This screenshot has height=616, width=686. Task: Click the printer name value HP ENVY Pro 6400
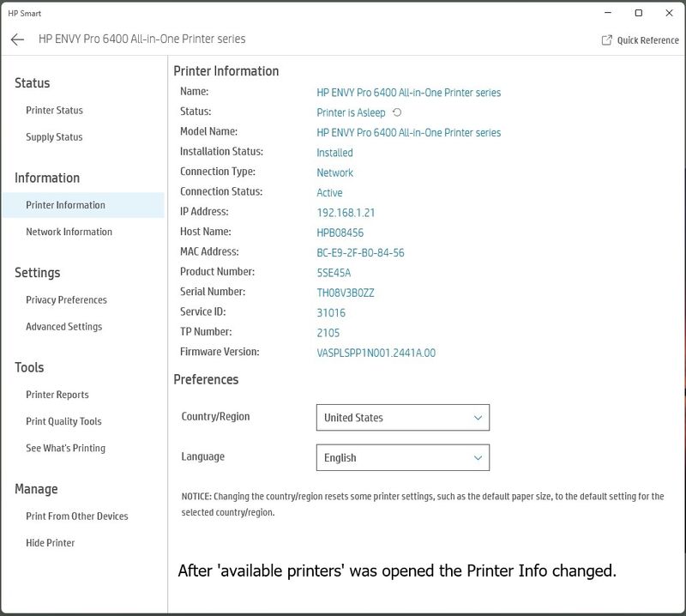click(x=409, y=93)
